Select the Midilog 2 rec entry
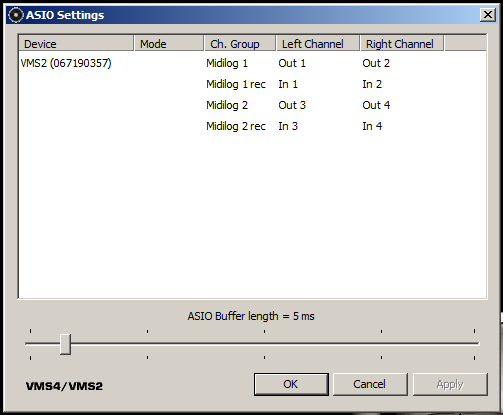The width and height of the screenshot is (503, 415). (236, 126)
